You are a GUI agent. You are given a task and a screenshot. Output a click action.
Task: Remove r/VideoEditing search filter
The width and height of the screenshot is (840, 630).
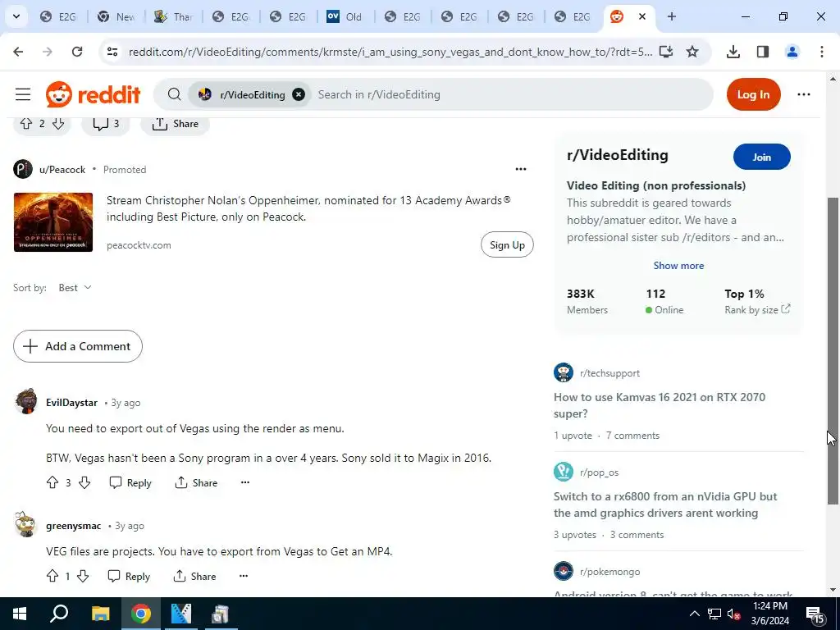click(x=299, y=94)
